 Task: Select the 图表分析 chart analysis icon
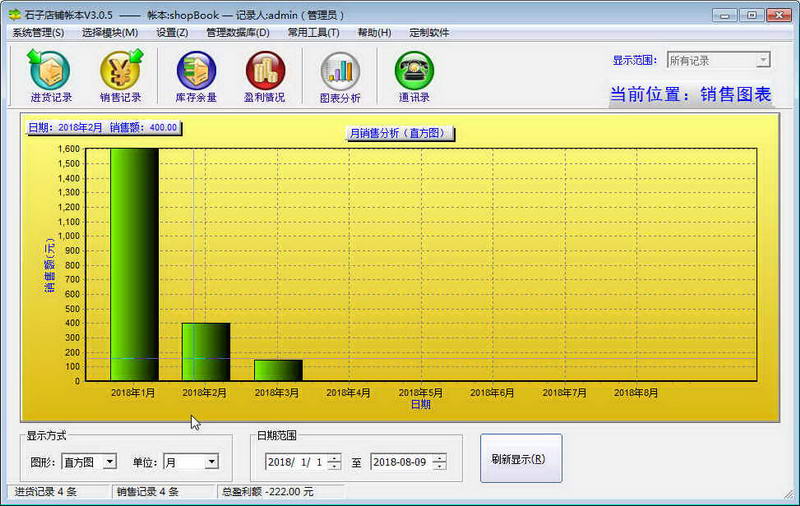click(340, 76)
